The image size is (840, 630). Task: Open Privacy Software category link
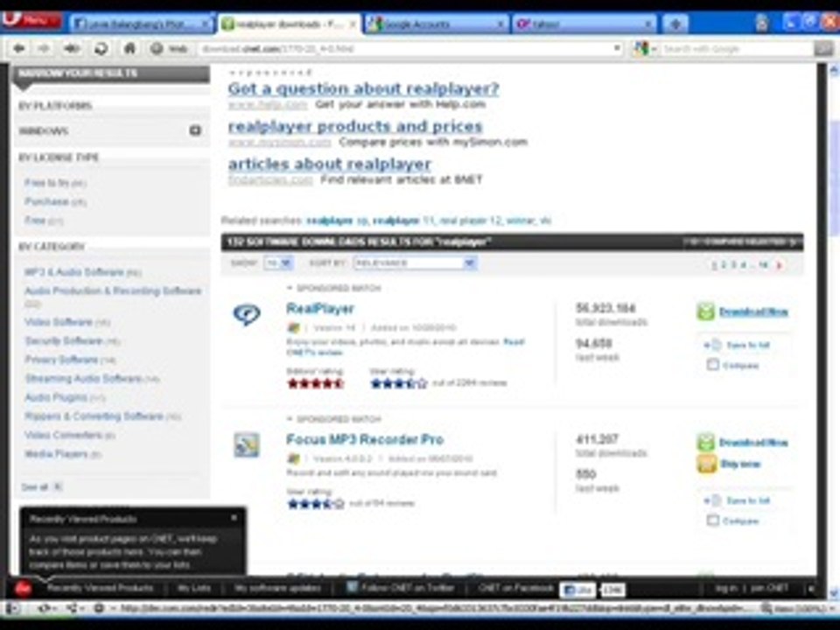[x=70, y=360]
